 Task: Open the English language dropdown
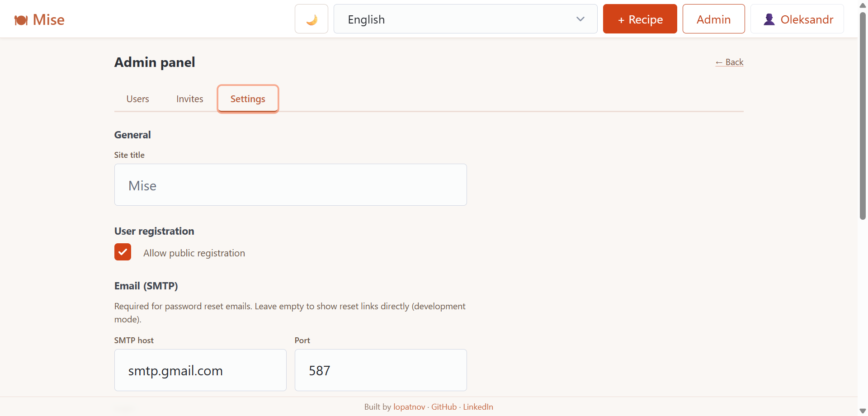pyautogui.click(x=466, y=19)
